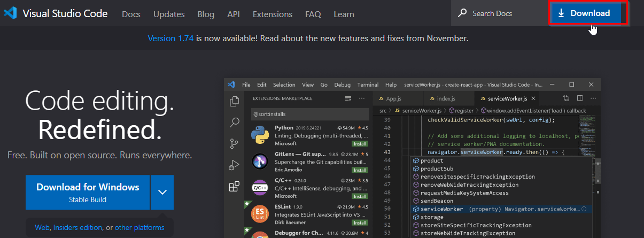Open the other platforms link

coord(139,227)
